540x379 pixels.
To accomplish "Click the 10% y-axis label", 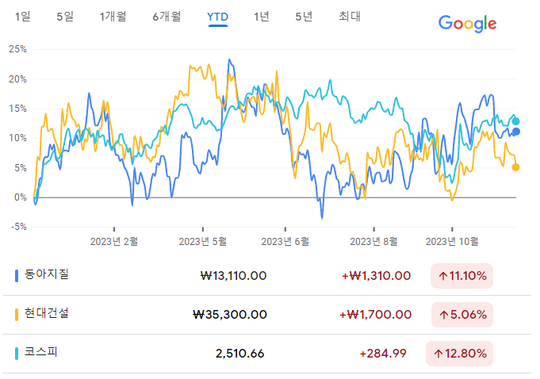I will (18, 138).
